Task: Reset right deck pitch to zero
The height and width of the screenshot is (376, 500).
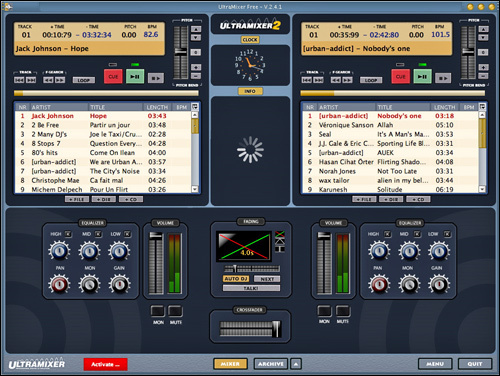Action: tap(483, 52)
